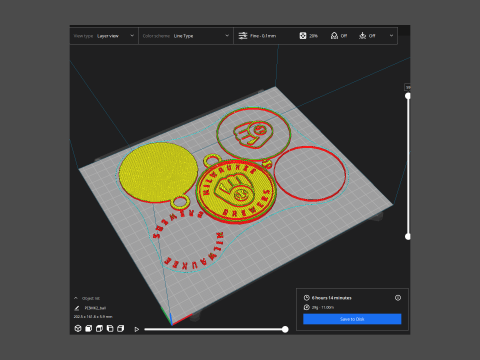
Task: Play the layer path simulation
Action: click(x=137, y=329)
